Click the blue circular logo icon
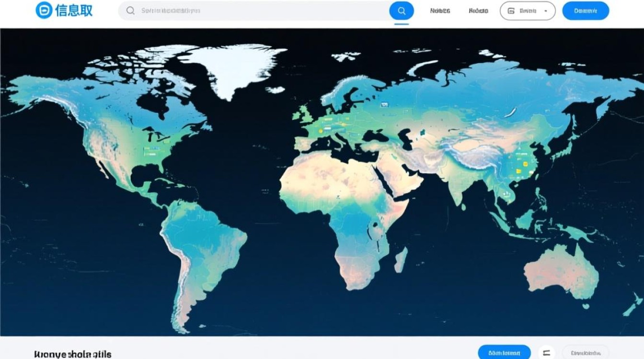The width and height of the screenshot is (644, 359). pyautogui.click(x=44, y=11)
